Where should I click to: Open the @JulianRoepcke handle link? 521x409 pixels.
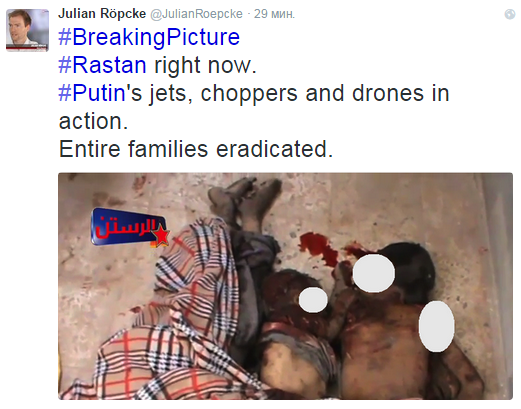[x=196, y=14]
